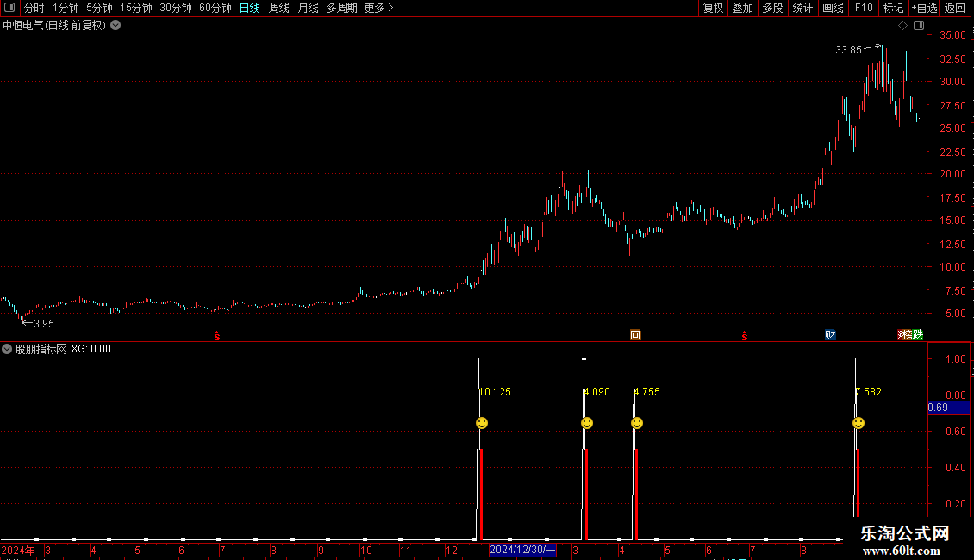The image size is (974, 560).
Task: Open F10 company info
Action: click(864, 8)
